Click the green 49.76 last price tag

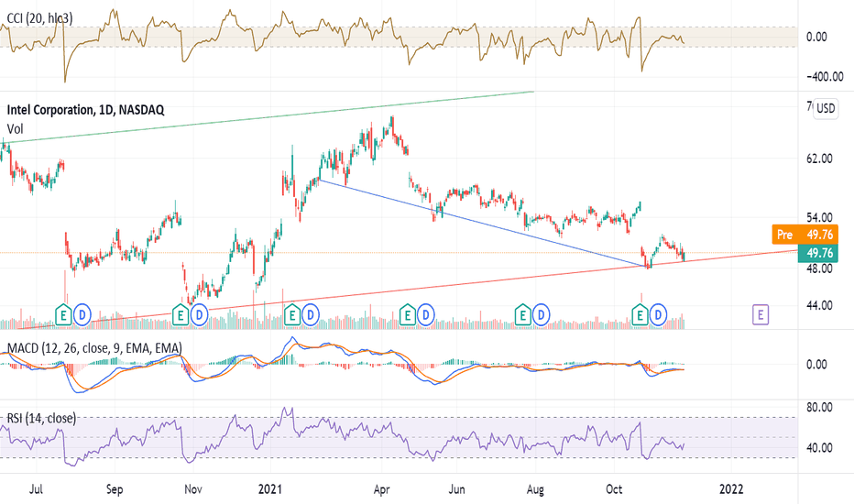818,253
